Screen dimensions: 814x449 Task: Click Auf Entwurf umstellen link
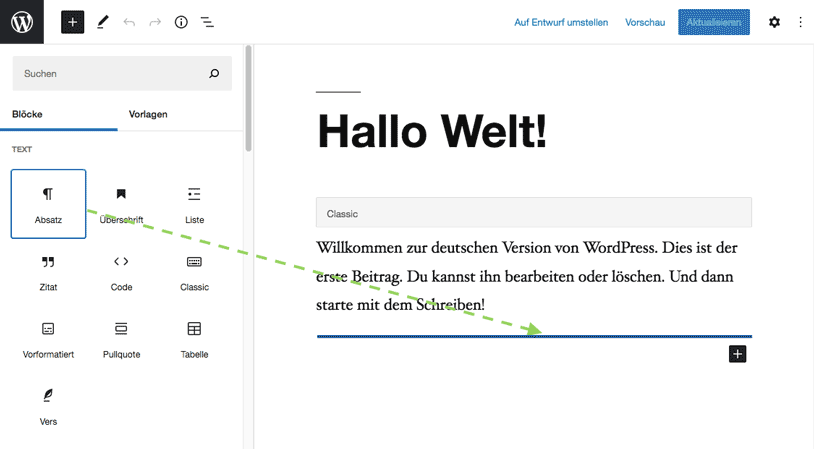coord(561,22)
